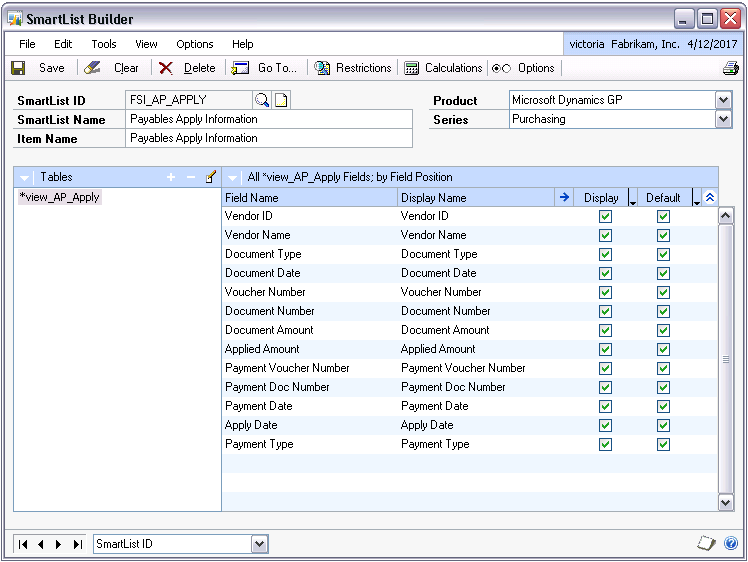The image size is (748, 562).
Task: Click the printer icon in toolbar
Action: tap(730, 68)
